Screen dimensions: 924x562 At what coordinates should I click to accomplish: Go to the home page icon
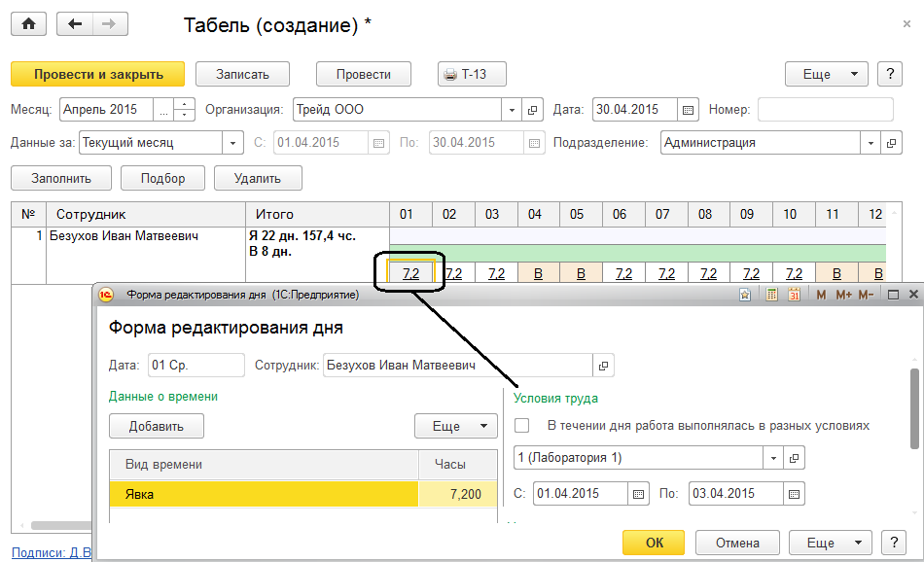click(28, 24)
